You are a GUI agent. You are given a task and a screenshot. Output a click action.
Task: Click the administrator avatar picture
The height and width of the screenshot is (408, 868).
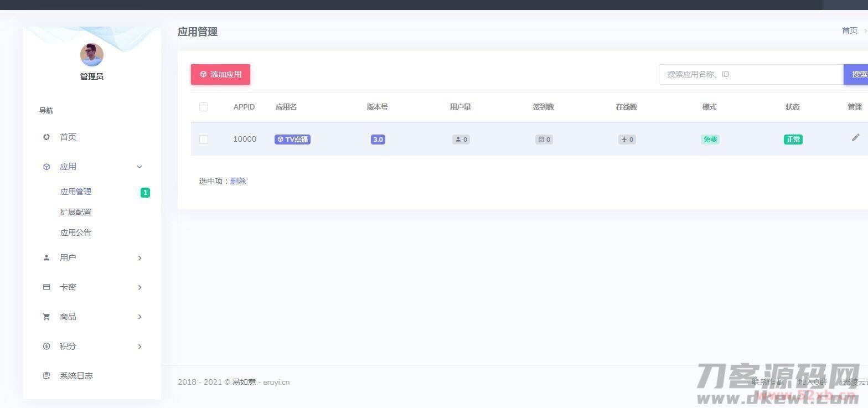coord(92,55)
